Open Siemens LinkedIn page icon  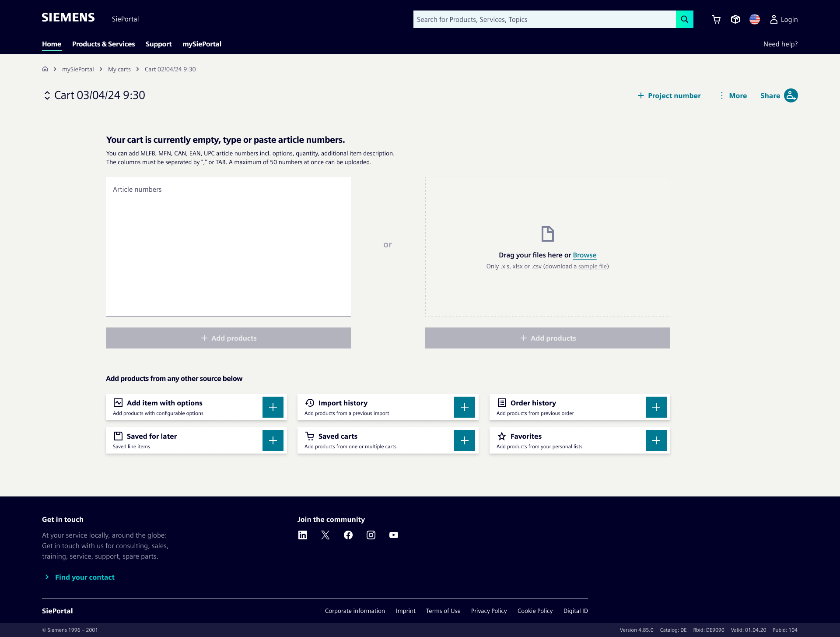click(x=303, y=535)
